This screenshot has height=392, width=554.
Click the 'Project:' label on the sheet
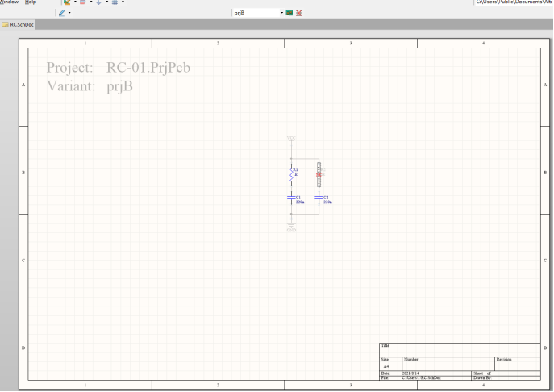69,68
